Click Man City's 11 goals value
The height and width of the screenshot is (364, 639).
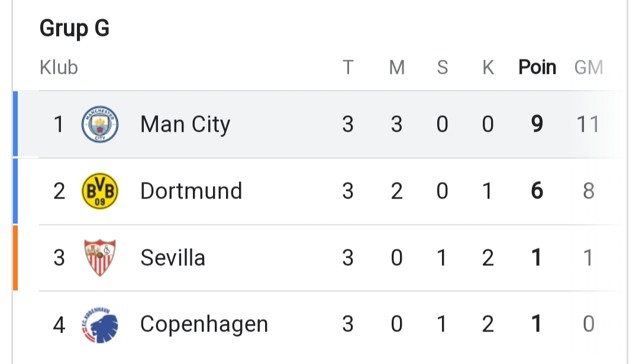pyautogui.click(x=588, y=124)
